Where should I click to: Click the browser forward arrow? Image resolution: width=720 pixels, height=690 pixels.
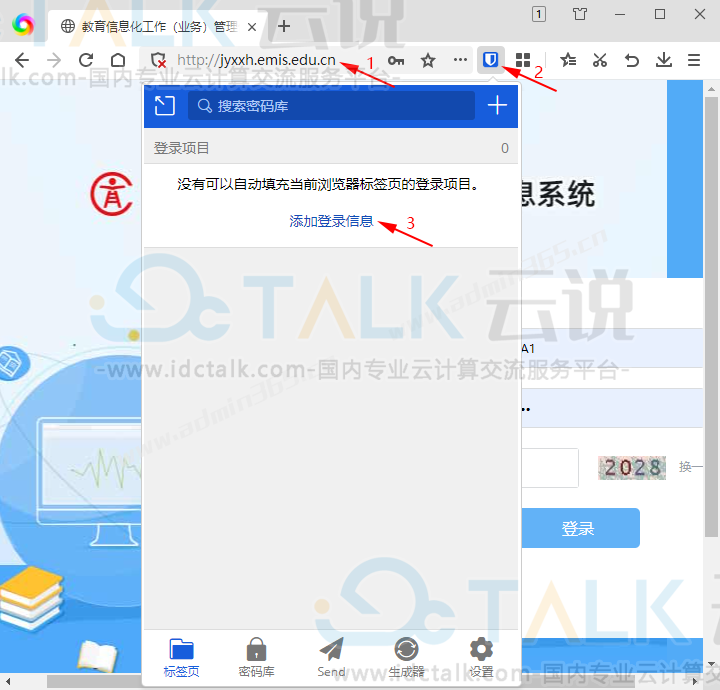click(54, 60)
